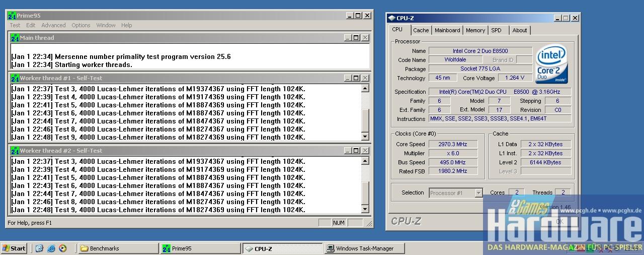The width and height of the screenshot is (644, 255).
Task: Select the Core Voltage value 1.264 V
Action: [515, 78]
